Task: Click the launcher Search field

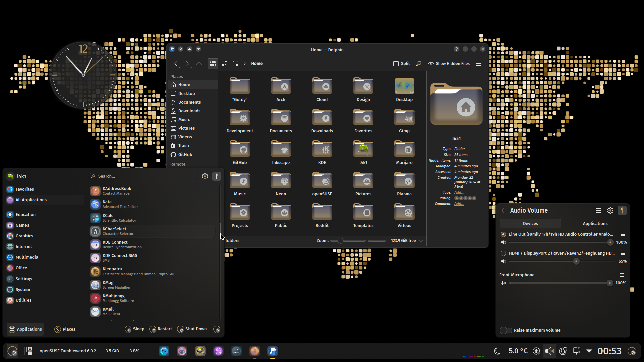Action: 143,176
